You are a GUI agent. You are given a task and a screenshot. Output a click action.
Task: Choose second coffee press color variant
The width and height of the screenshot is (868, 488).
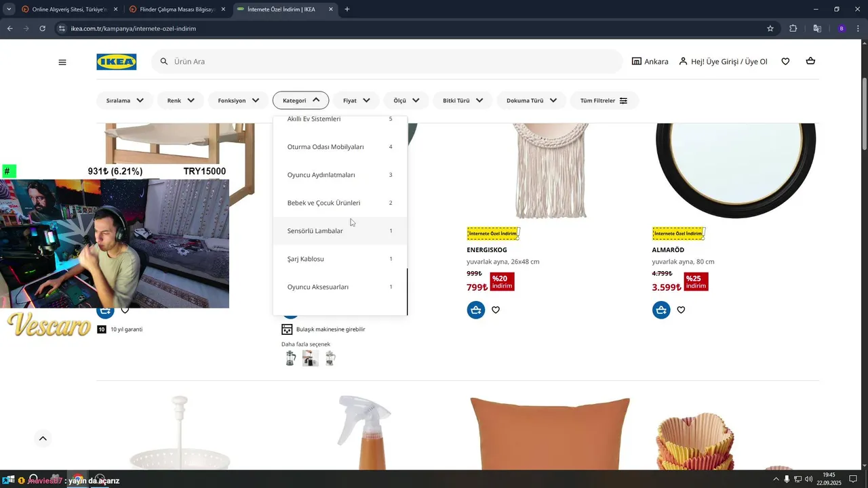[x=310, y=358]
